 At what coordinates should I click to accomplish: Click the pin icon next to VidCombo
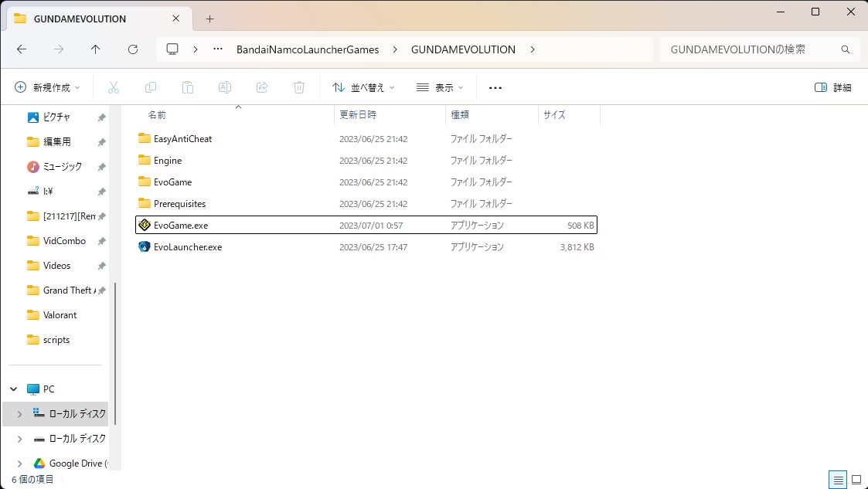tap(101, 241)
